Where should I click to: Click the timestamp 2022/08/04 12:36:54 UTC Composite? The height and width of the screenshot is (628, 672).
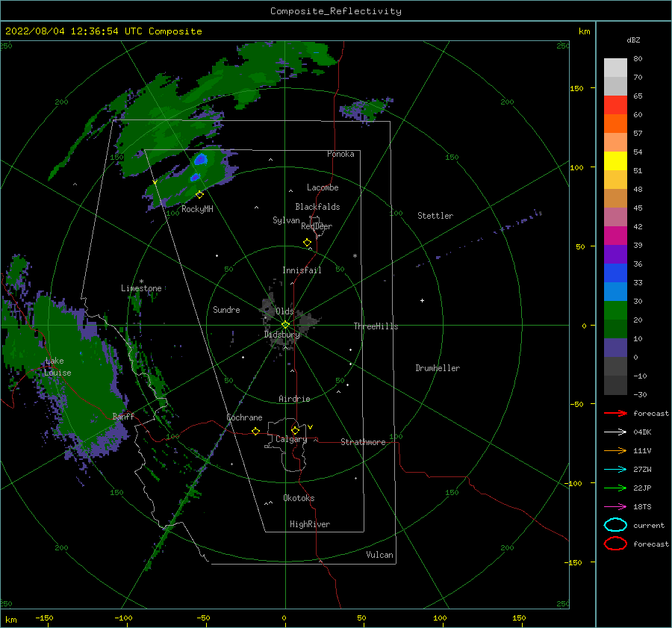[x=103, y=31]
